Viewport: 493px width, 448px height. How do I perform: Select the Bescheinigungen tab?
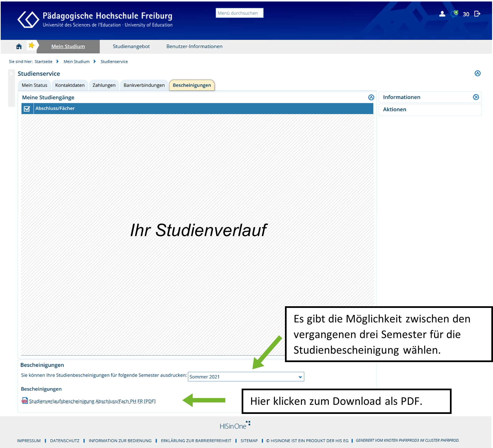pos(192,85)
